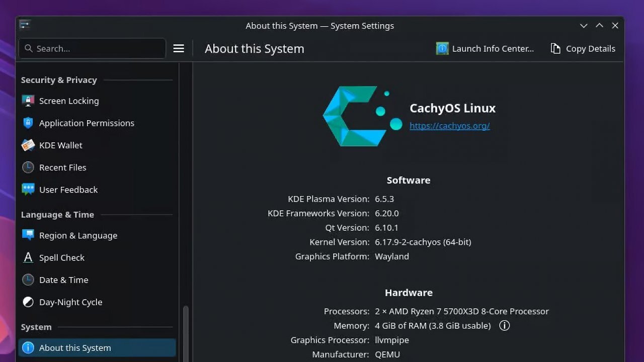
Task: Click the memory information circle icon
Action: [504, 325]
